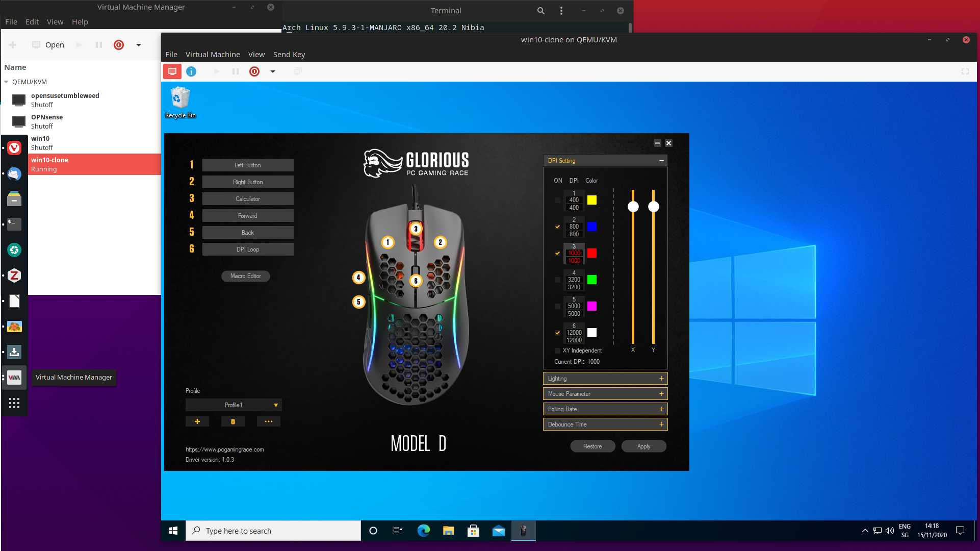Open shutdown options arrow in VM viewer toolbar
This screenshot has height=551, width=980.
(x=273, y=71)
